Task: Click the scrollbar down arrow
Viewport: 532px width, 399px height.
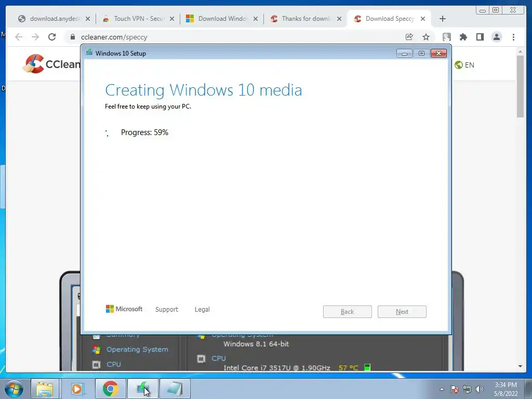Action: [520, 366]
